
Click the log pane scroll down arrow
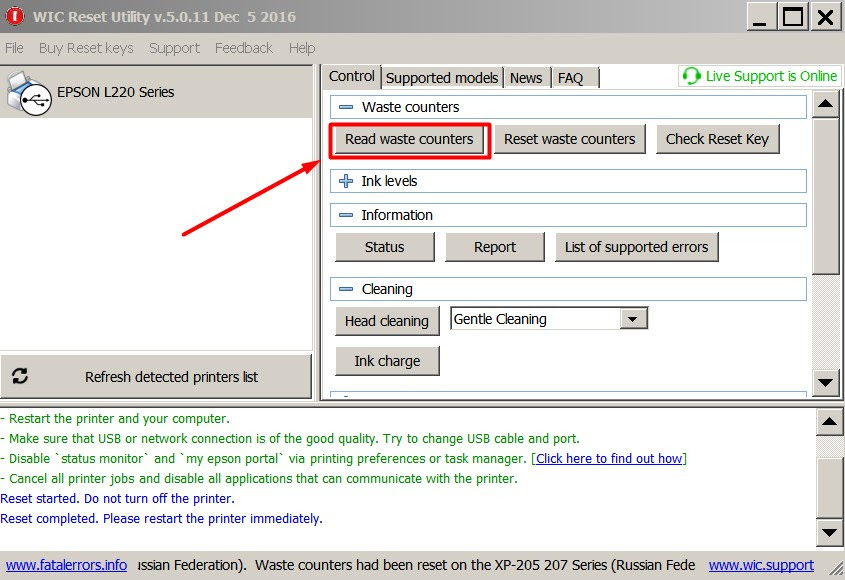829,533
